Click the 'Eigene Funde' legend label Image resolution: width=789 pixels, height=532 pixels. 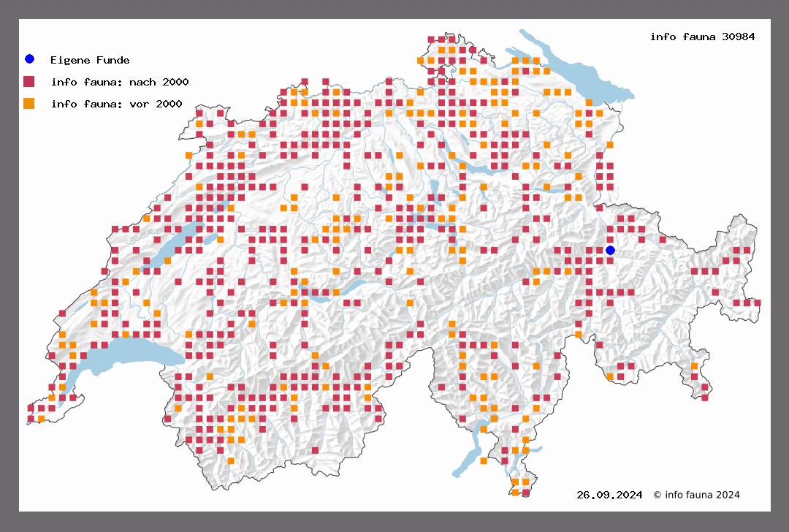90,60
